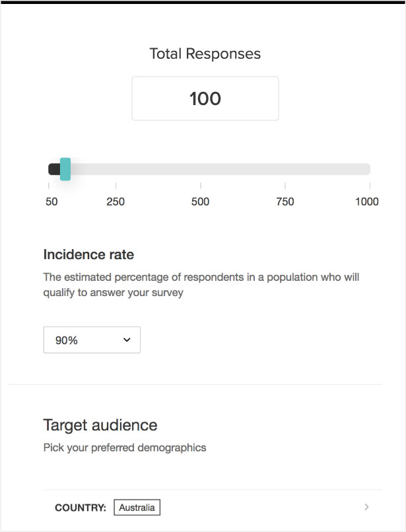
Task: Open the 90% incidence rate dropdown
Action: tap(92, 340)
